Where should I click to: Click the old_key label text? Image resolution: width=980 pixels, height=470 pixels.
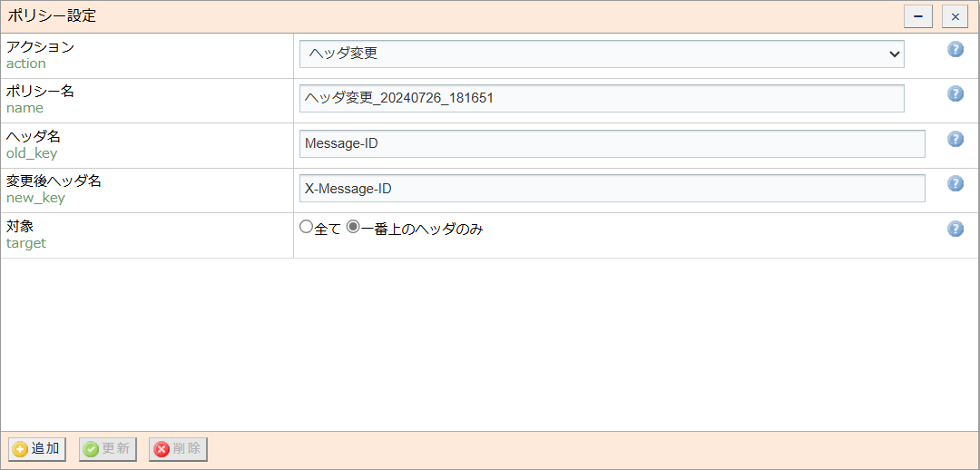point(30,153)
